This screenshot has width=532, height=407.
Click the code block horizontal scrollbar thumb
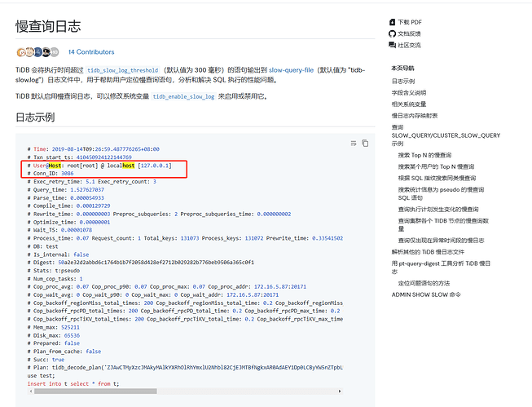(95, 392)
